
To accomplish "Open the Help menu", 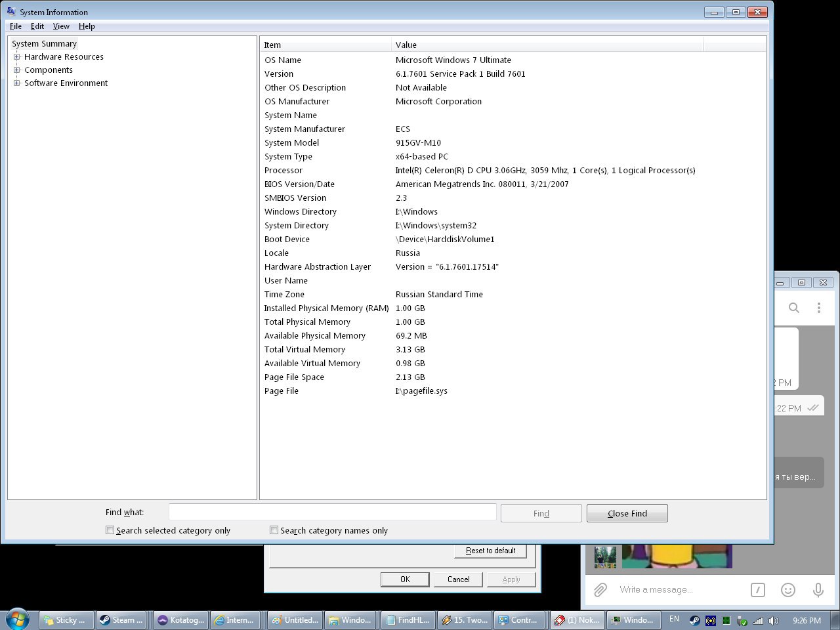I will point(87,26).
